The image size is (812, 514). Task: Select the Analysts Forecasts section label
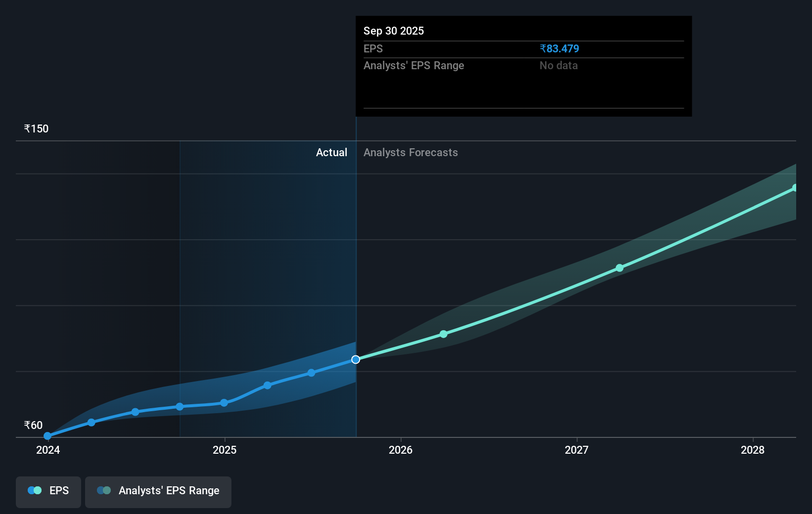tap(410, 153)
